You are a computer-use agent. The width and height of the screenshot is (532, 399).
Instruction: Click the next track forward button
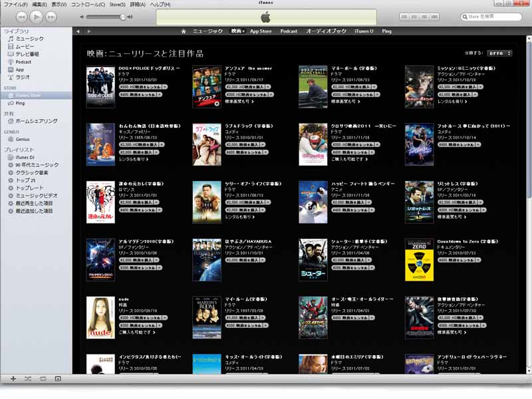click(51, 17)
